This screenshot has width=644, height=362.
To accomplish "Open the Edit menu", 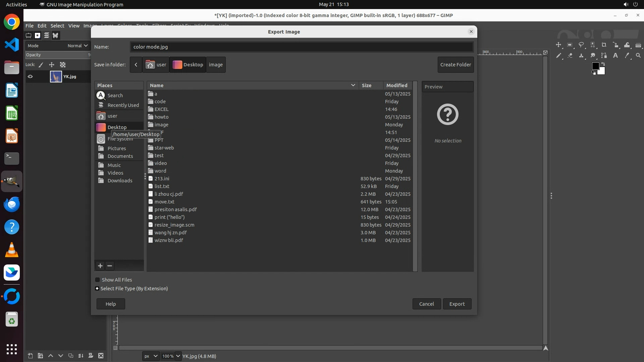I will [42, 25].
